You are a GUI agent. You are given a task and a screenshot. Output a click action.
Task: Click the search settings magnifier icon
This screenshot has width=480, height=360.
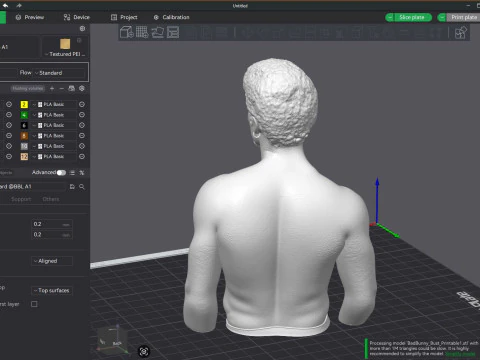click(x=82, y=187)
